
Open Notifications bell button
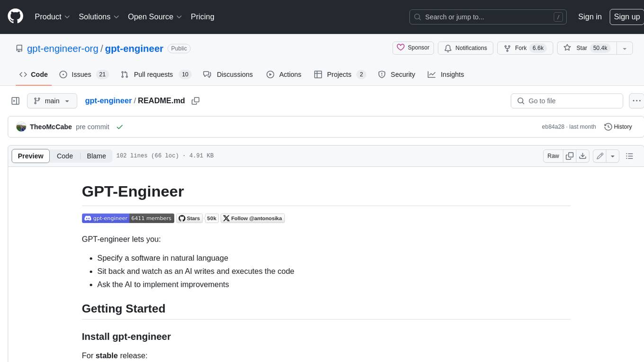465,48
